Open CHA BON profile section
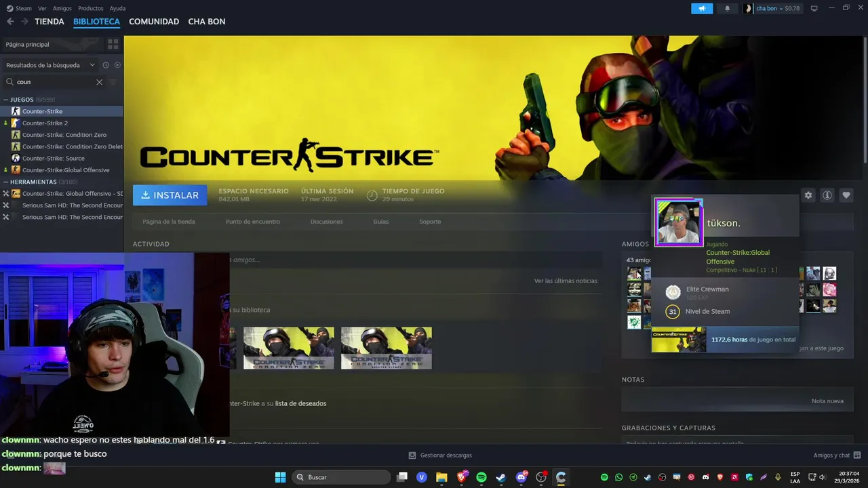868x488 pixels. pos(207,22)
